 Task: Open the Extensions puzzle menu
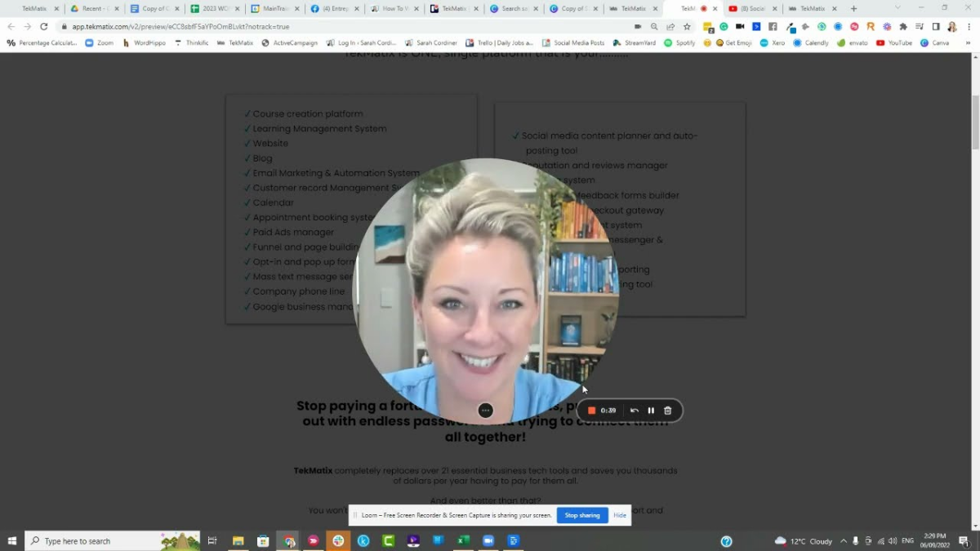(903, 26)
